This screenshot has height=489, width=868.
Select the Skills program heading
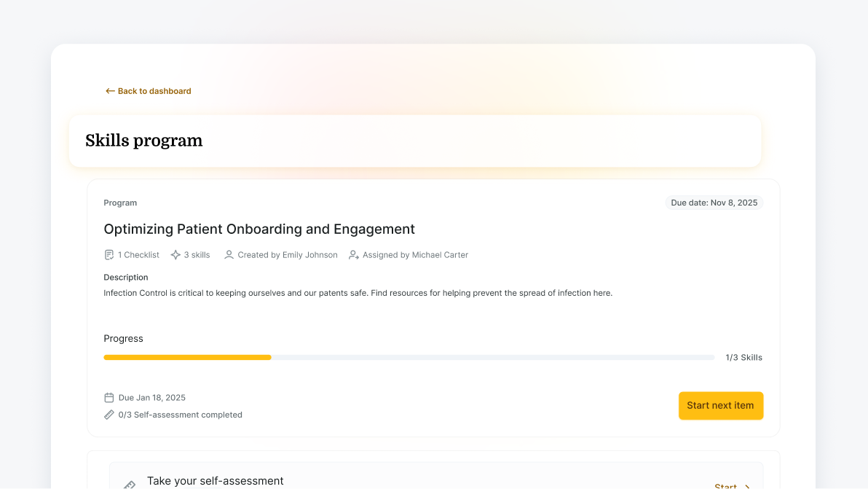(x=144, y=141)
